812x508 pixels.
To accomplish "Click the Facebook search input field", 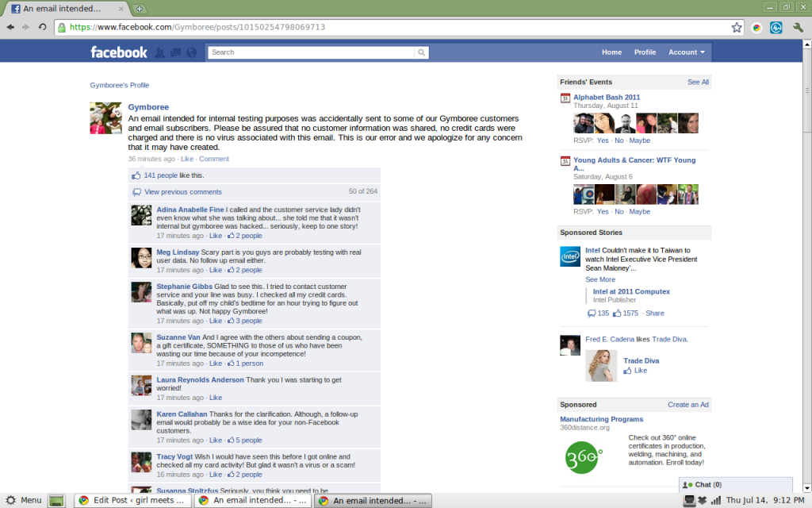I will (x=312, y=52).
